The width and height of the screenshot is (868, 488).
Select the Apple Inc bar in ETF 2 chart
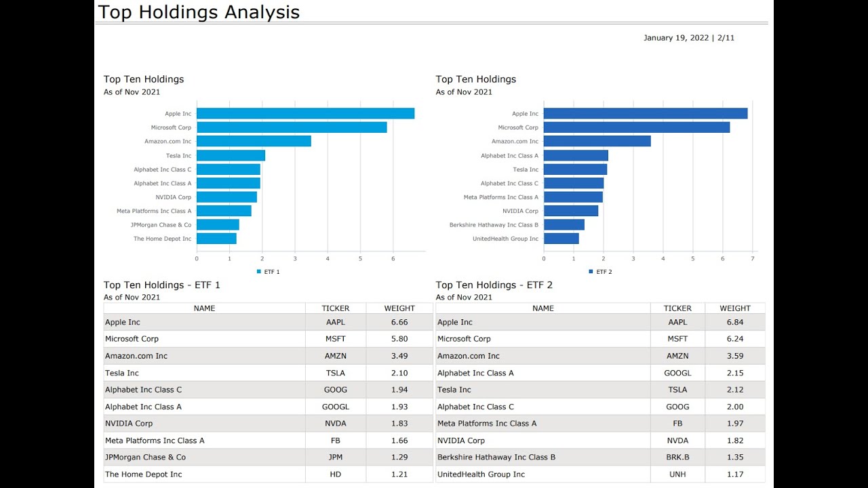(x=646, y=114)
